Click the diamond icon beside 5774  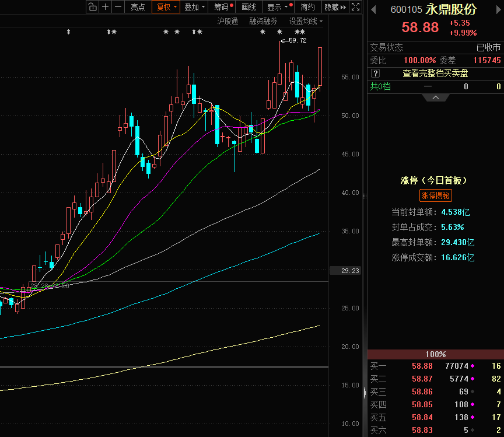point(473,379)
